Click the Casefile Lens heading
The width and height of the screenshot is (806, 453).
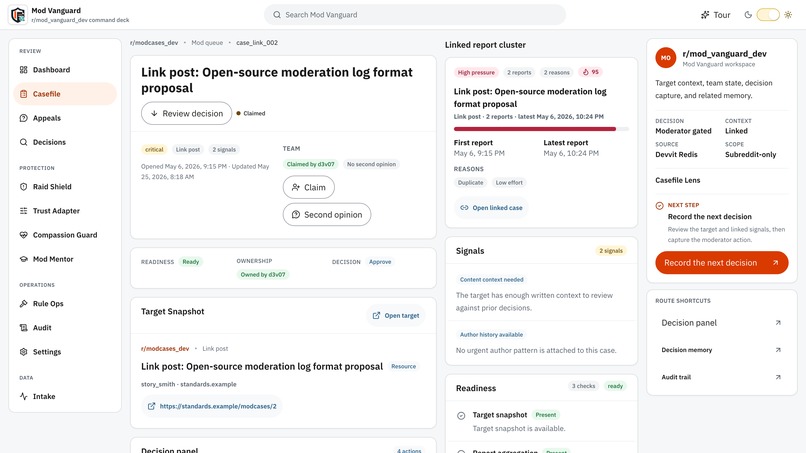(677, 180)
